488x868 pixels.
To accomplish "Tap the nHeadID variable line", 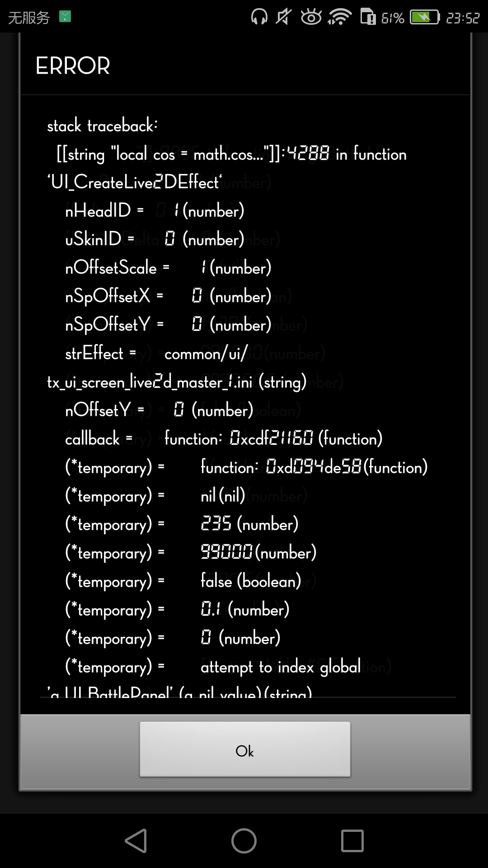I will pos(155,211).
